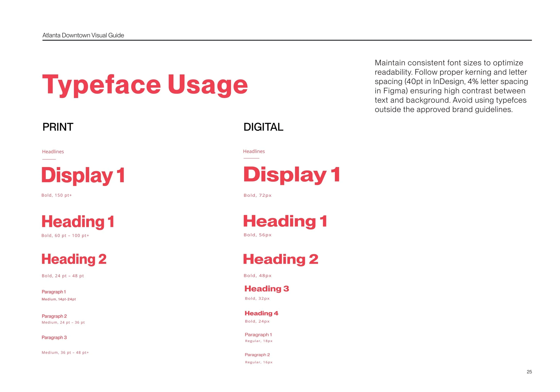Viewport: 560px width, 392px height.
Task: Click the DIGITAL section heading
Action: (263, 127)
